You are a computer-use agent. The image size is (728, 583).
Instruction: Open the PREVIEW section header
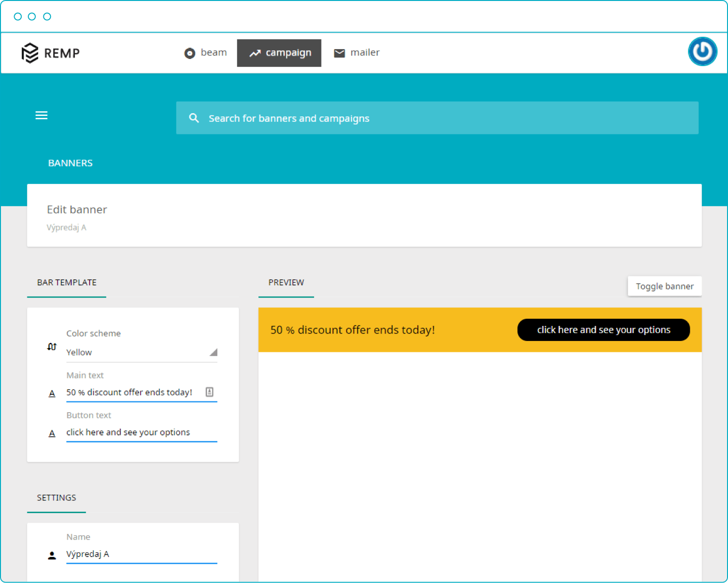coord(286,282)
